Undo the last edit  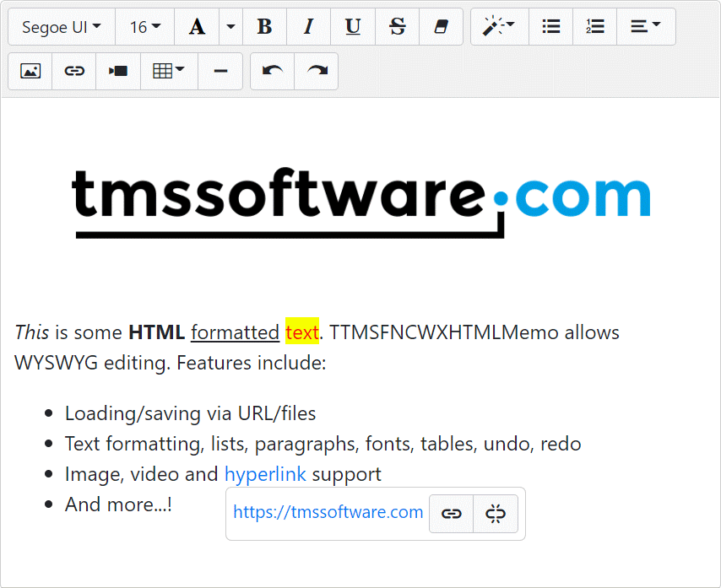272,71
